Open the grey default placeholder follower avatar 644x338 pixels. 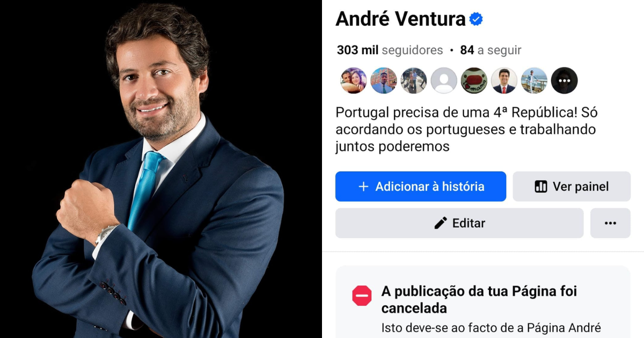click(444, 80)
